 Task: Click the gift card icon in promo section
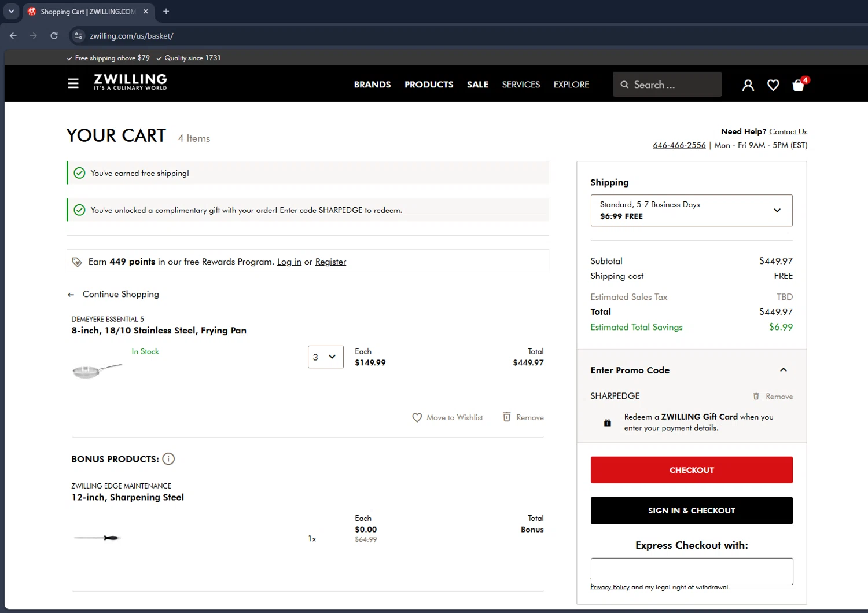point(607,423)
